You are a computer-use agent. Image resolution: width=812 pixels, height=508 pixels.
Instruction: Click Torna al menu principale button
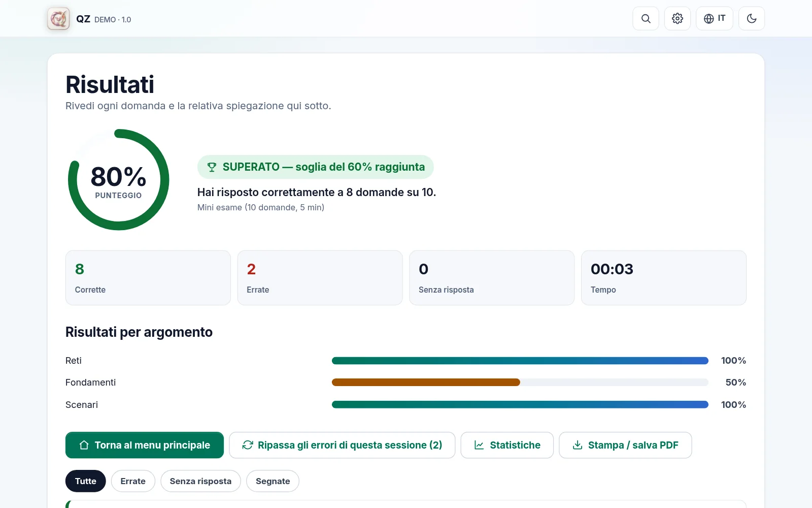coord(145,445)
